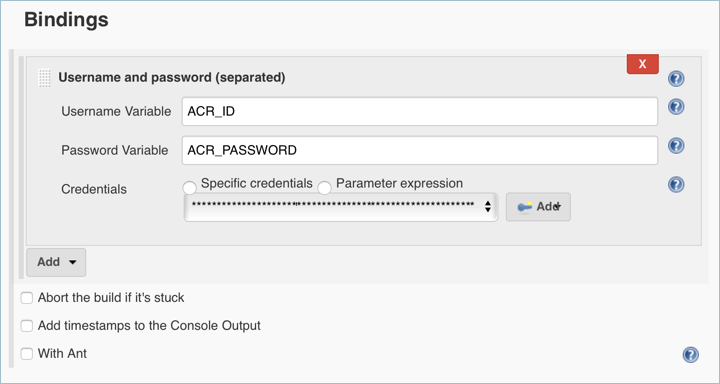Enable Abort the build if it's stuck
Image resolution: width=720 pixels, height=384 pixels.
(x=27, y=299)
